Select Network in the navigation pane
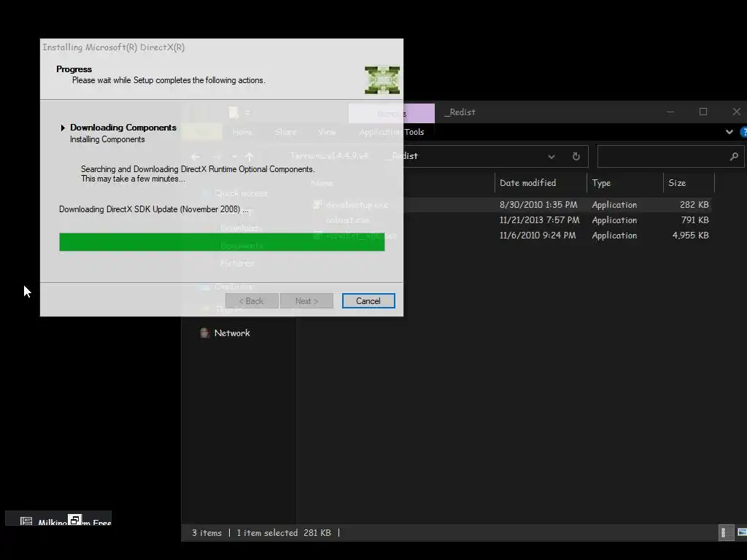The image size is (747, 560). pos(232,332)
